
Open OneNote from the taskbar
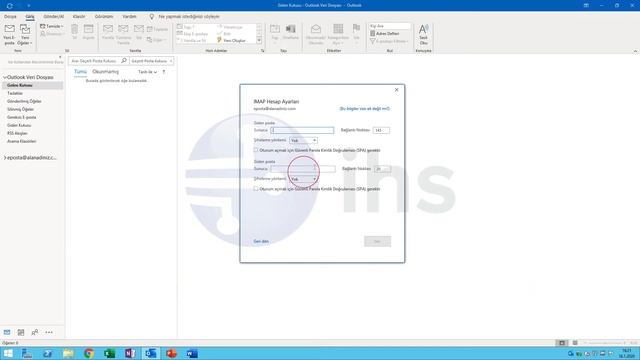click(x=130, y=353)
